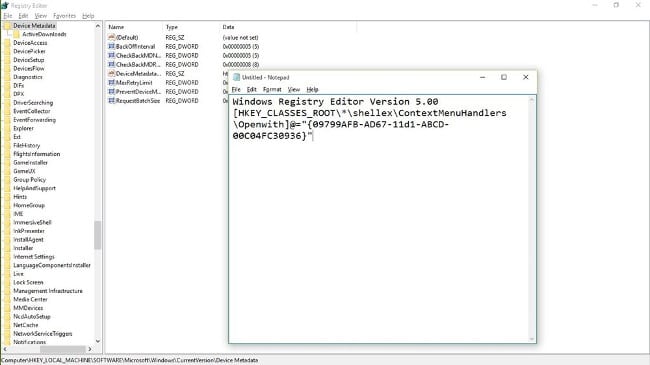Click the (Default) string value icon
The width and height of the screenshot is (650, 365).
tap(111, 37)
